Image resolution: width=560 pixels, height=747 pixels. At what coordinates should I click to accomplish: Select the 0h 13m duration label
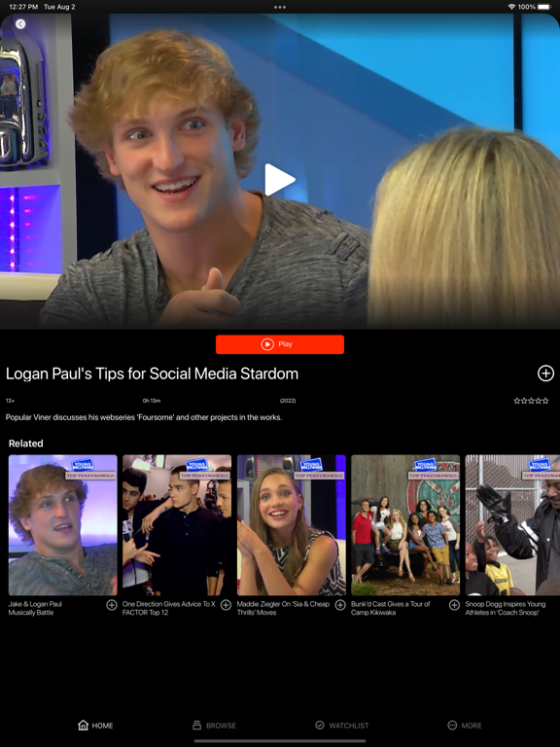[x=152, y=401]
